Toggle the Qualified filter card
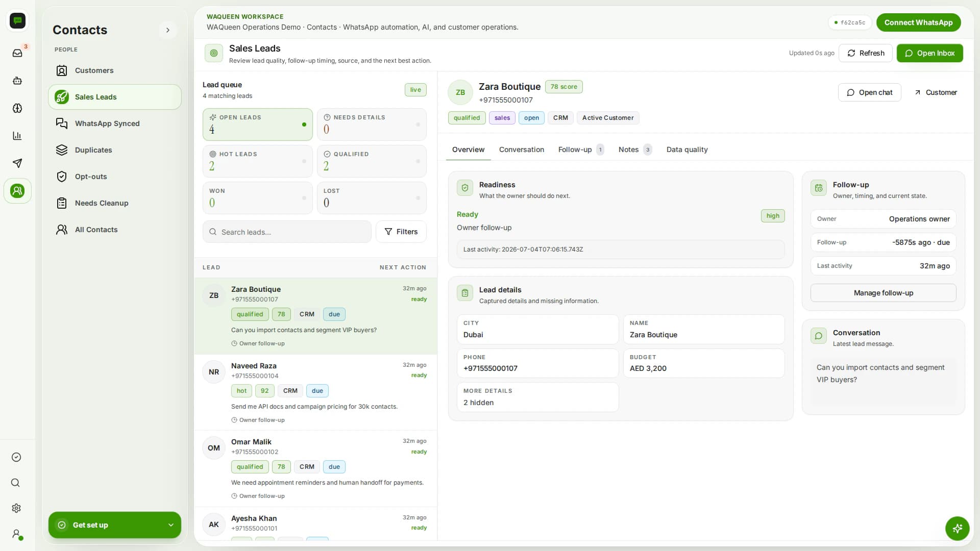Image resolution: width=980 pixels, height=551 pixels. (x=372, y=161)
